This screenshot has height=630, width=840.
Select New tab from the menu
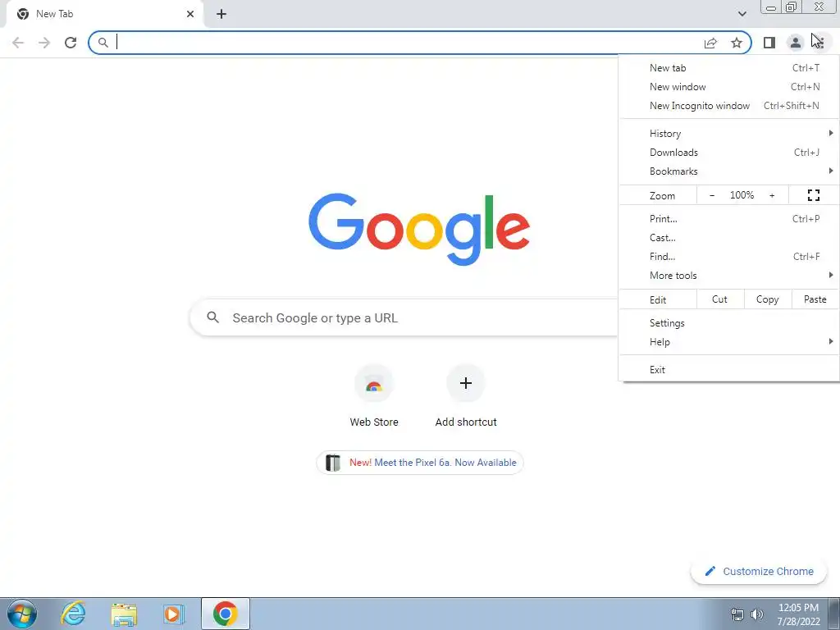pos(729,68)
